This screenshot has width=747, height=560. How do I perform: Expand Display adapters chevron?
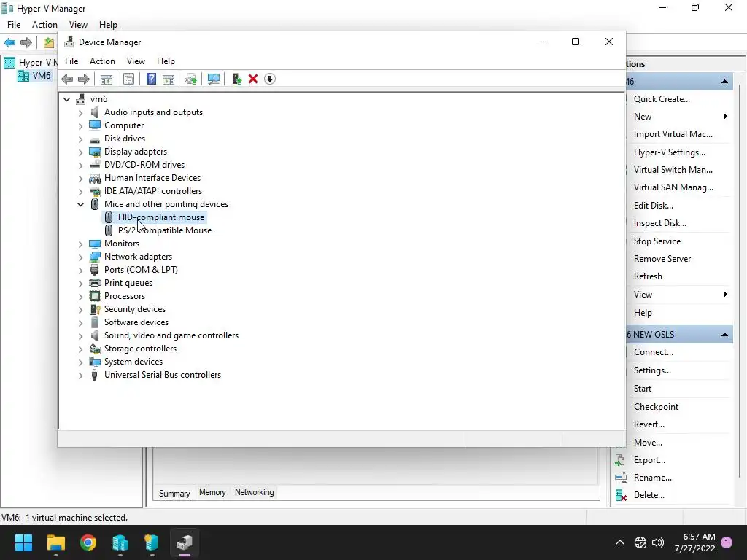pos(80,152)
